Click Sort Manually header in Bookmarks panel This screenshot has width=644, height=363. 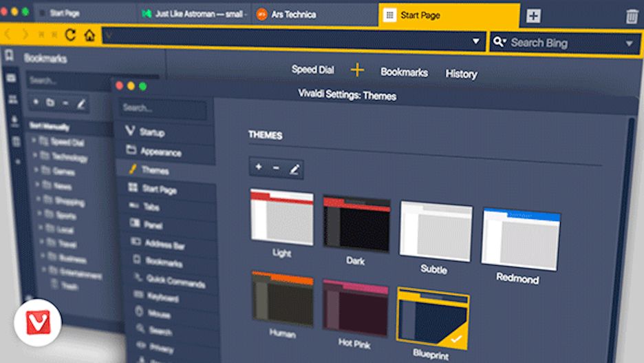49,126
